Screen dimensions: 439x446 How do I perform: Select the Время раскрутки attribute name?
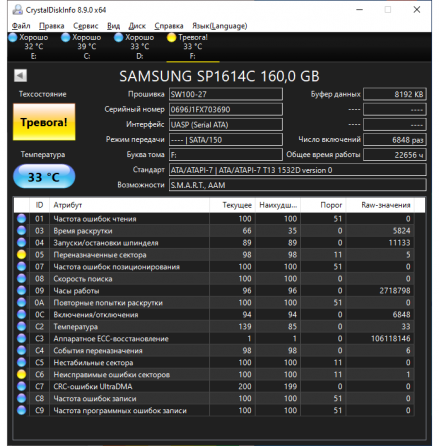click(83, 231)
